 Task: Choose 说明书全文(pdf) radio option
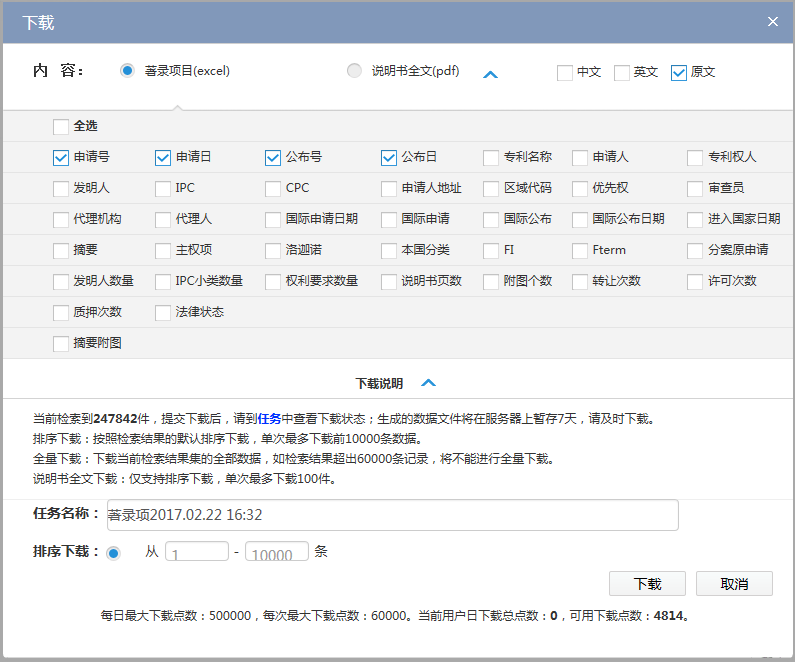(354, 71)
